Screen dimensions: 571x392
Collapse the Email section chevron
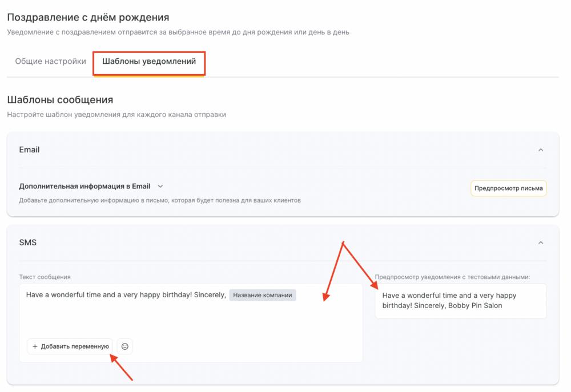tap(541, 150)
